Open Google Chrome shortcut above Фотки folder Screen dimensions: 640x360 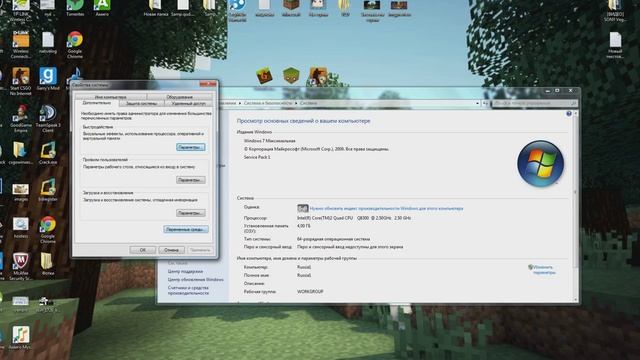point(48,229)
